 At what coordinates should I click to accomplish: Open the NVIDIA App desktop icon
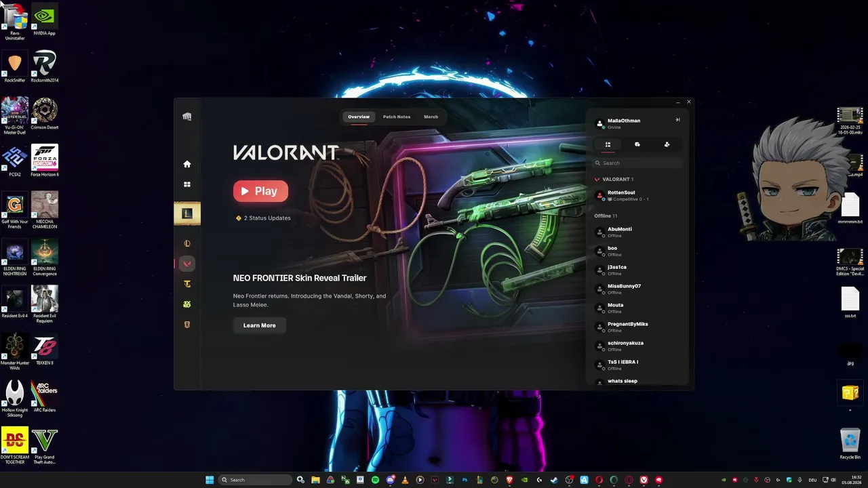(44, 20)
